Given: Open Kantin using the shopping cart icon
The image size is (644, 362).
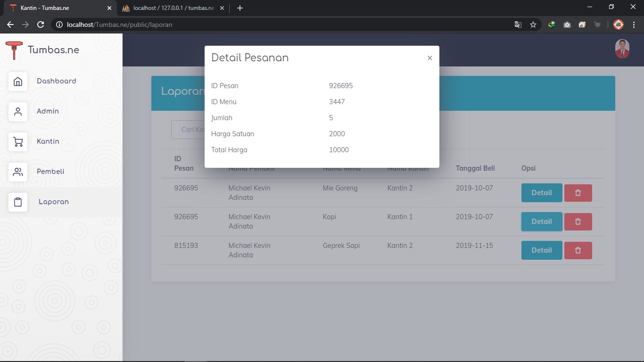Looking at the screenshot, I should tap(17, 141).
